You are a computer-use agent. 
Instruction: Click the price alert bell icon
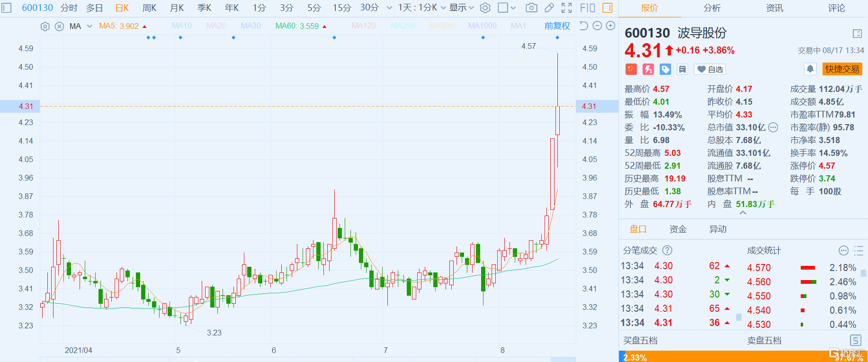tap(810, 69)
